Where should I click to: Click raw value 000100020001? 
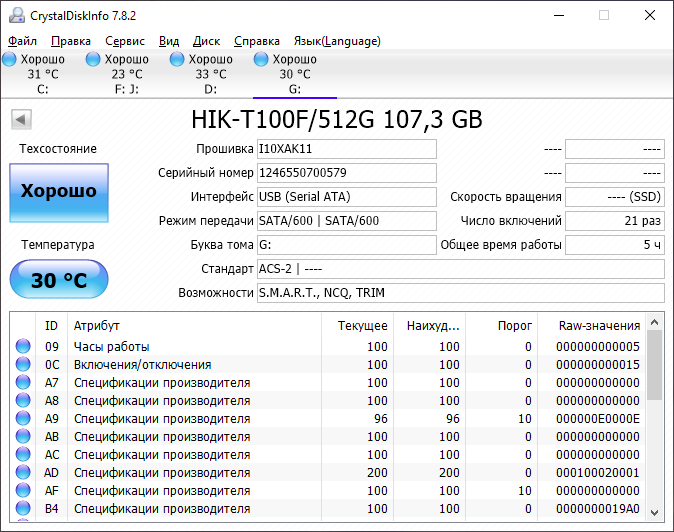[x=597, y=473]
